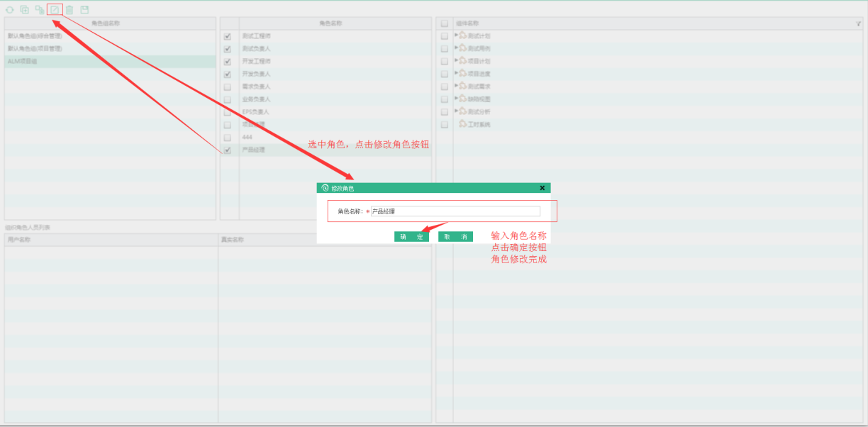Image resolution: width=868 pixels, height=427 pixels.
Task: Uncheck the 测试负责人 role checkbox
Action: pos(228,49)
